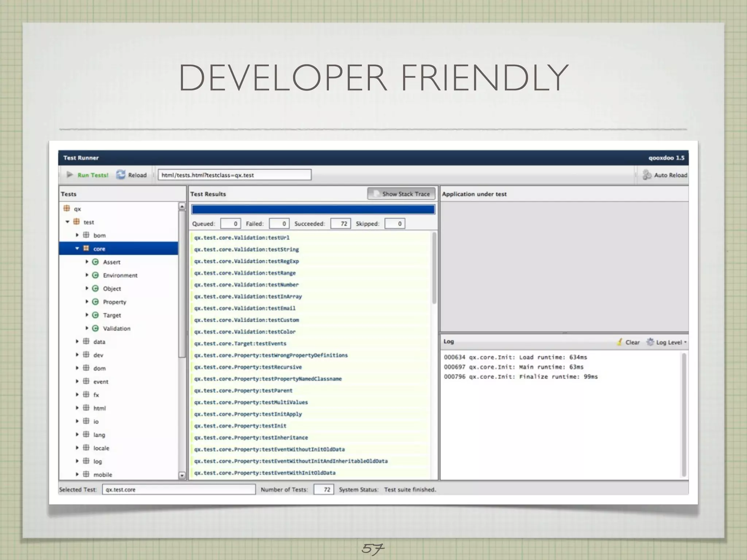Open the Log Level dropdown
This screenshot has width=747, height=560.
pyautogui.click(x=667, y=342)
